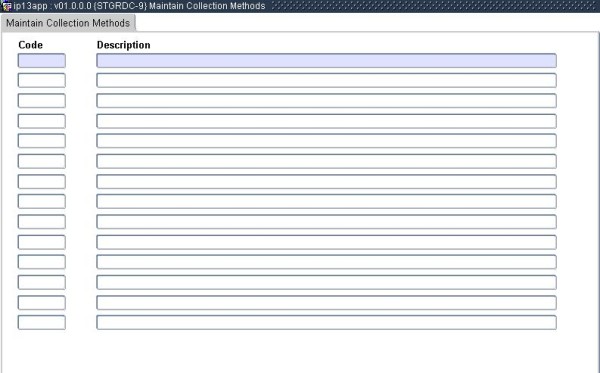Click the twelfth row Code field
The width and height of the screenshot is (600, 373).
click(x=42, y=282)
